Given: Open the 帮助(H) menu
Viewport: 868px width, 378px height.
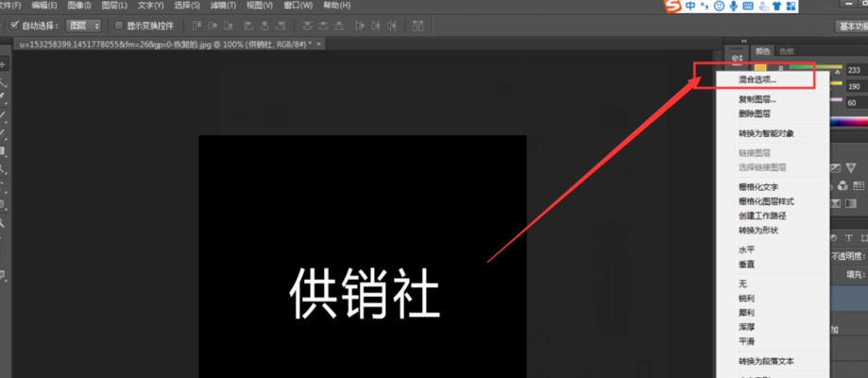Looking at the screenshot, I should [336, 6].
